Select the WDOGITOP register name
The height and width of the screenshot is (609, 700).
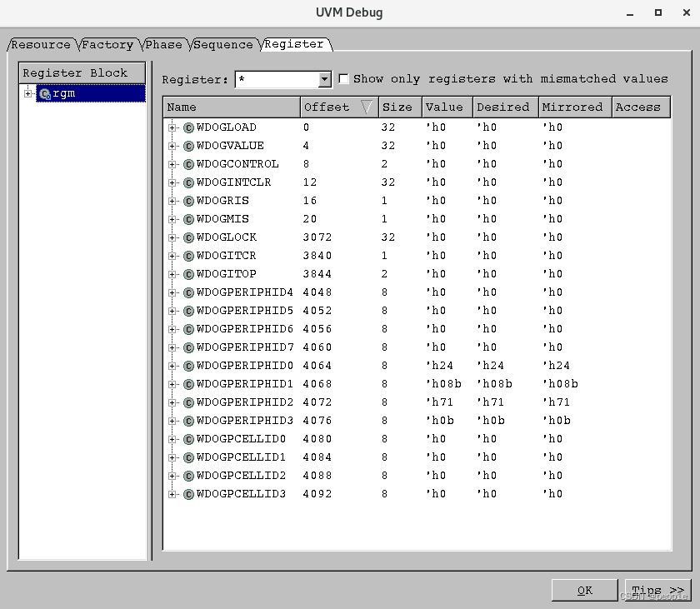(x=227, y=274)
